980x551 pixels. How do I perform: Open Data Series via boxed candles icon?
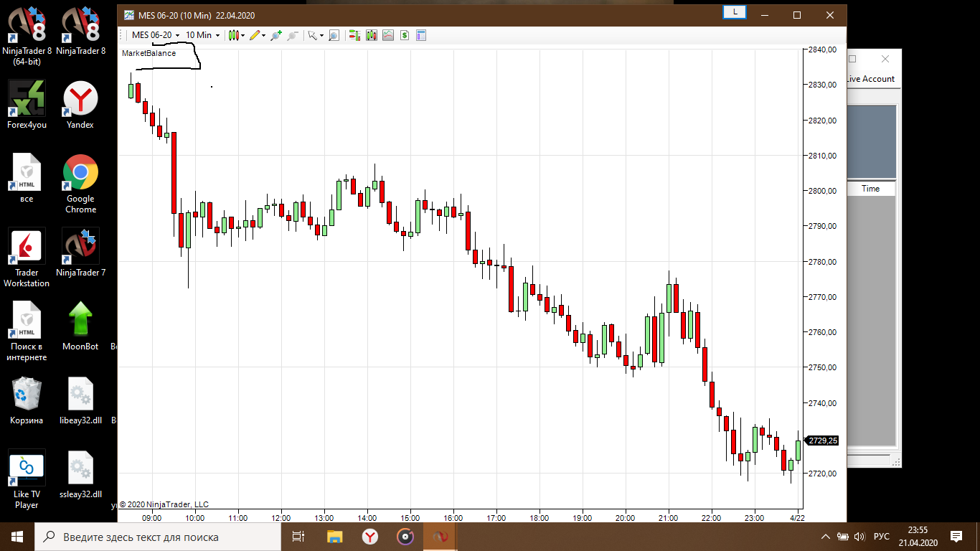click(372, 35)
